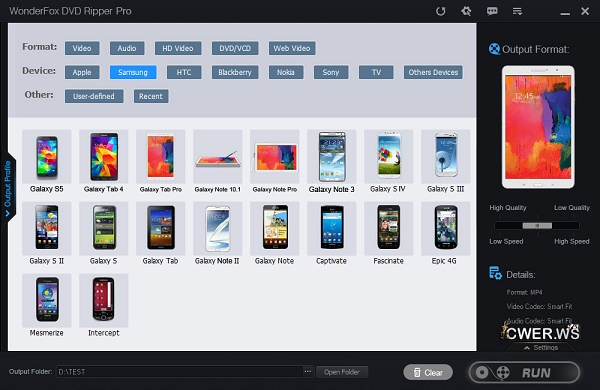
Task: Show Blackberry device profiles
Action: 235,72
